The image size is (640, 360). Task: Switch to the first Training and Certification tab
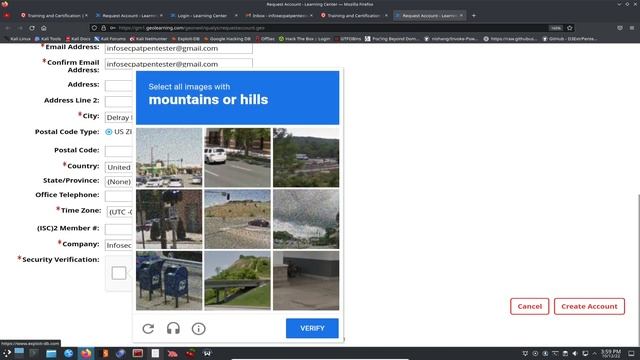coord(53,16)
